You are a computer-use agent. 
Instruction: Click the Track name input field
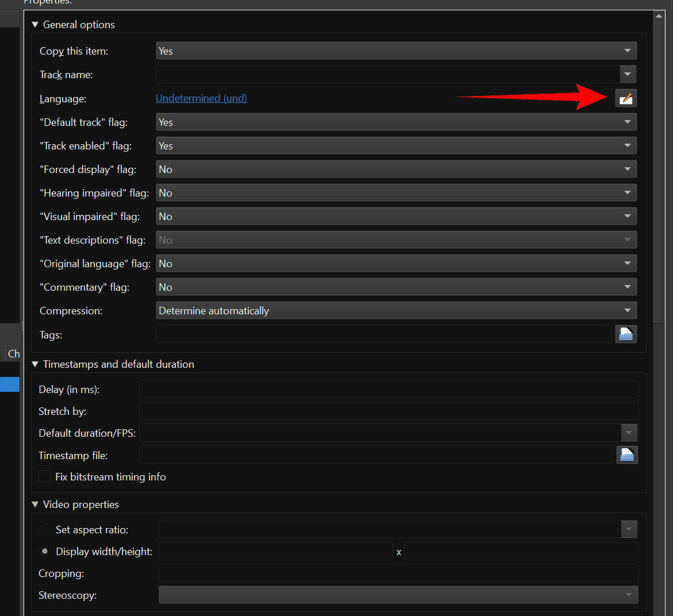pos(387,74)
